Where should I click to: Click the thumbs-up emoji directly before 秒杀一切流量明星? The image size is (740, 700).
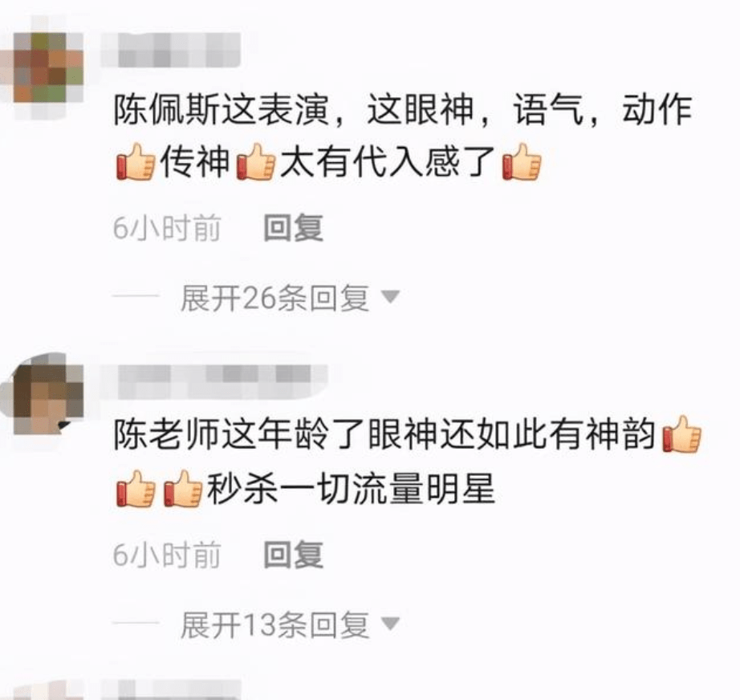(x=183, y=489)
